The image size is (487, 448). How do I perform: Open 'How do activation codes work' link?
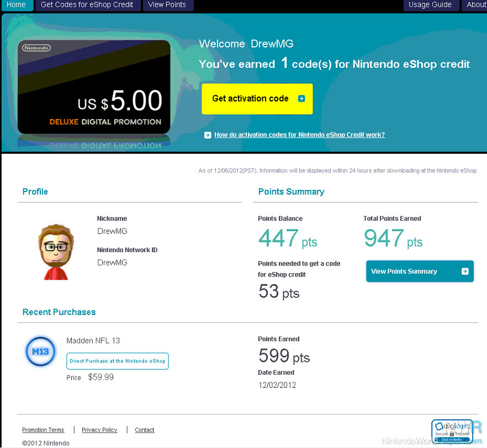point(299,135)
